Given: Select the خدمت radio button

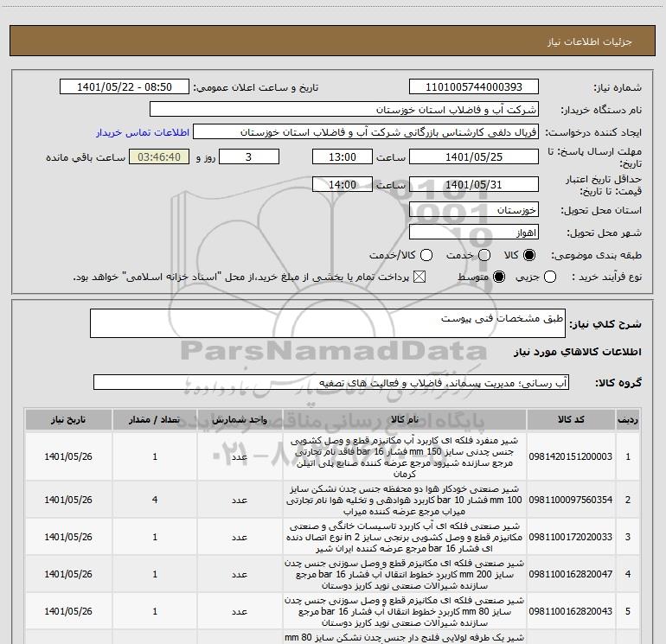Looking at the screenshot, I should coord(484,255).
